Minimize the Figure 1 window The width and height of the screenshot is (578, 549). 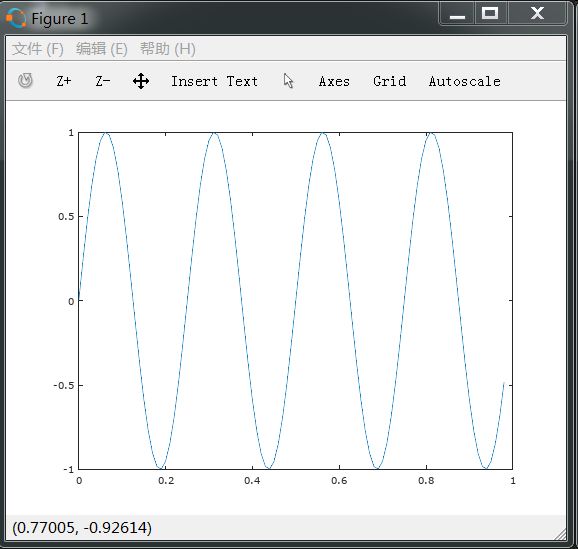457,14
